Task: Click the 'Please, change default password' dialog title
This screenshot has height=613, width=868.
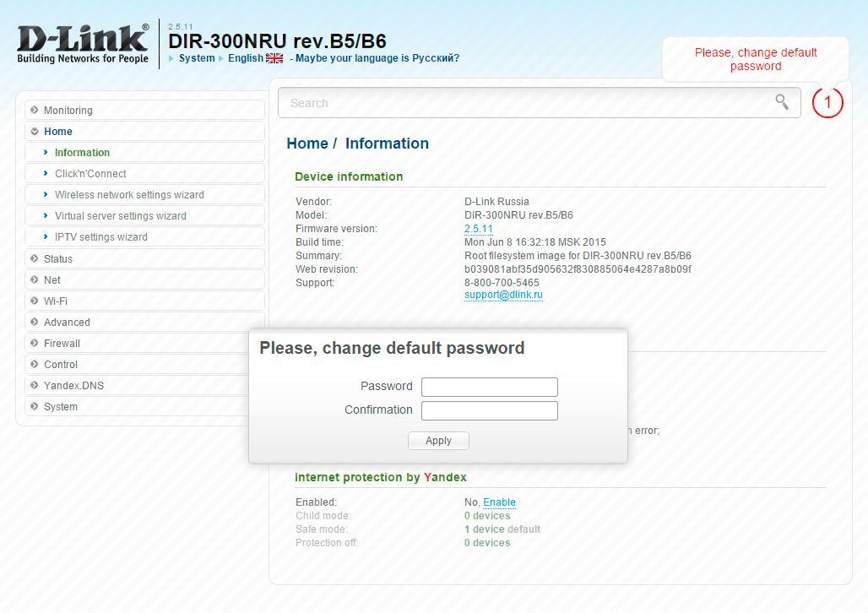Action: pos(392,348)
